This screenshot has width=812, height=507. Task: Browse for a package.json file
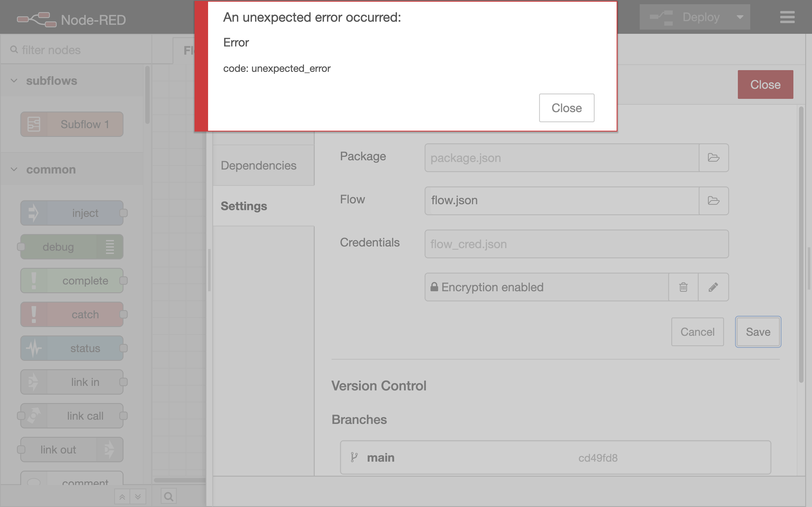[713, 158]
